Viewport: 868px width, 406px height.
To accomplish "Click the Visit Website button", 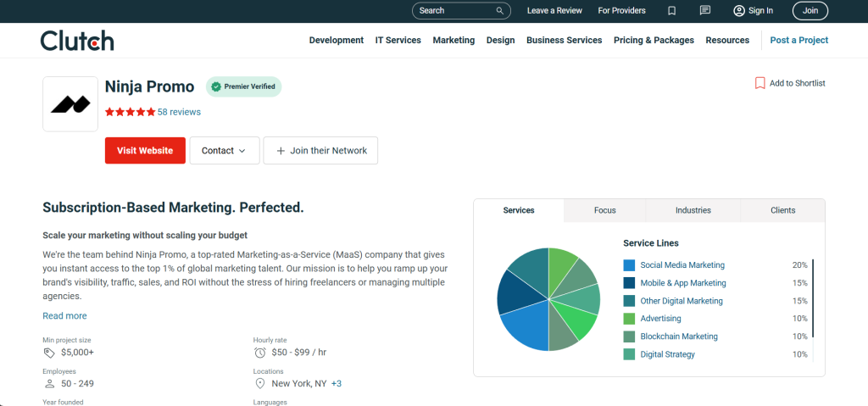I will 145,151.
